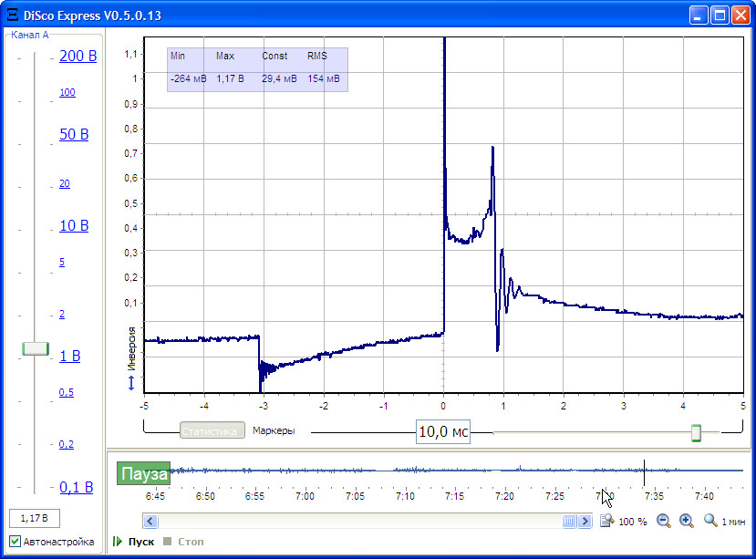
Task: Click the Канал A voltage slider handle
Action: tap(36, 348)
